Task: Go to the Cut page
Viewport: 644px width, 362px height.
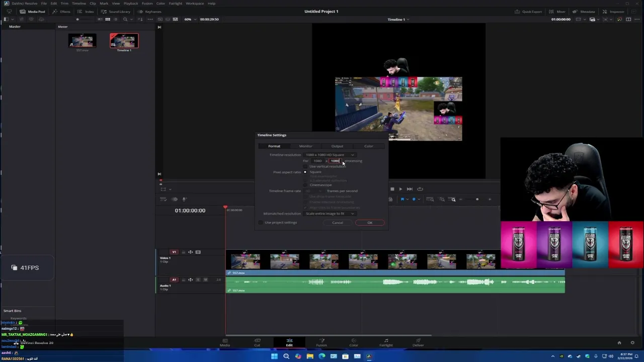Action: pyautogui.click(x=257, y=342)
